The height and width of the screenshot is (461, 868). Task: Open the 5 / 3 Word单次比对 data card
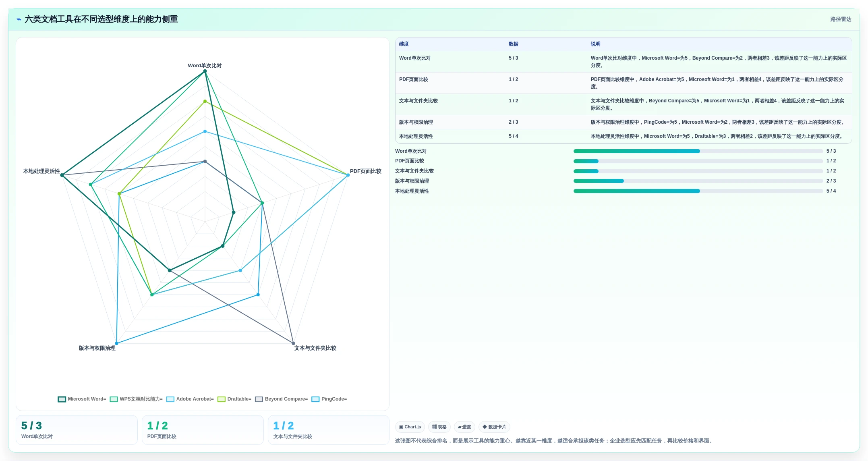tap(77, 430)
